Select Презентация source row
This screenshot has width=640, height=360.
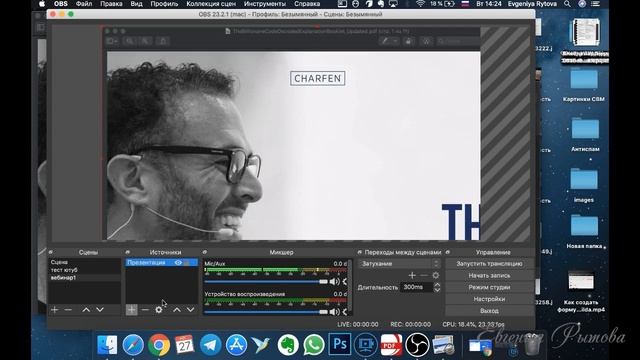161,262
